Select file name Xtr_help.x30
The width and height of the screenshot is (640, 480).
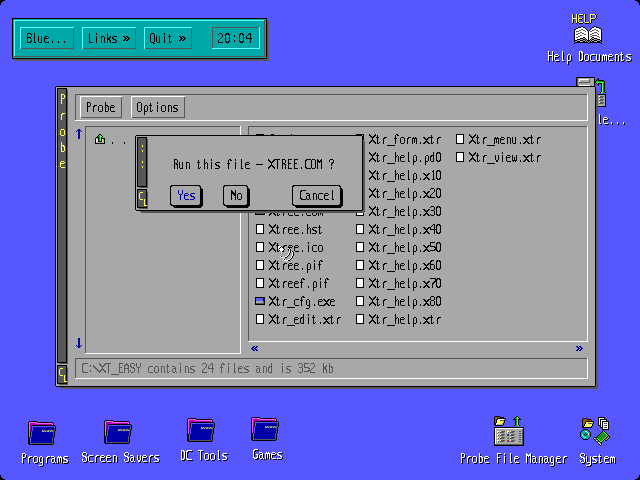tap(405, 212)
